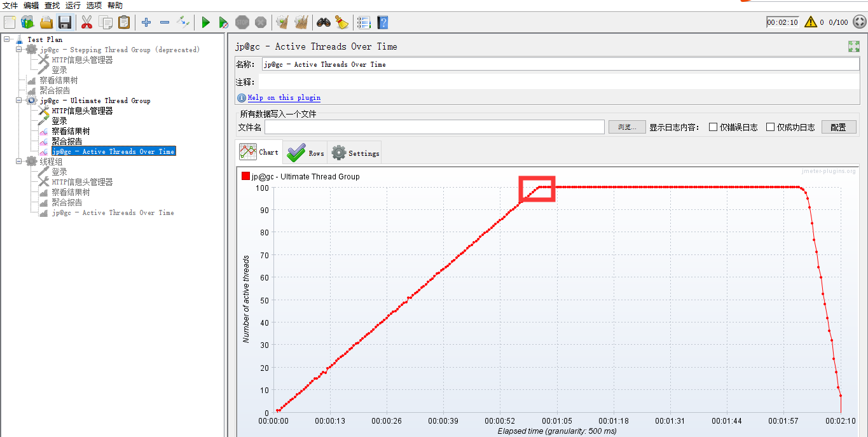This screenshot has width=868, height=437.
Task: Start the test with green play icon
Action: pyautogui.click(x=205, y=22)
